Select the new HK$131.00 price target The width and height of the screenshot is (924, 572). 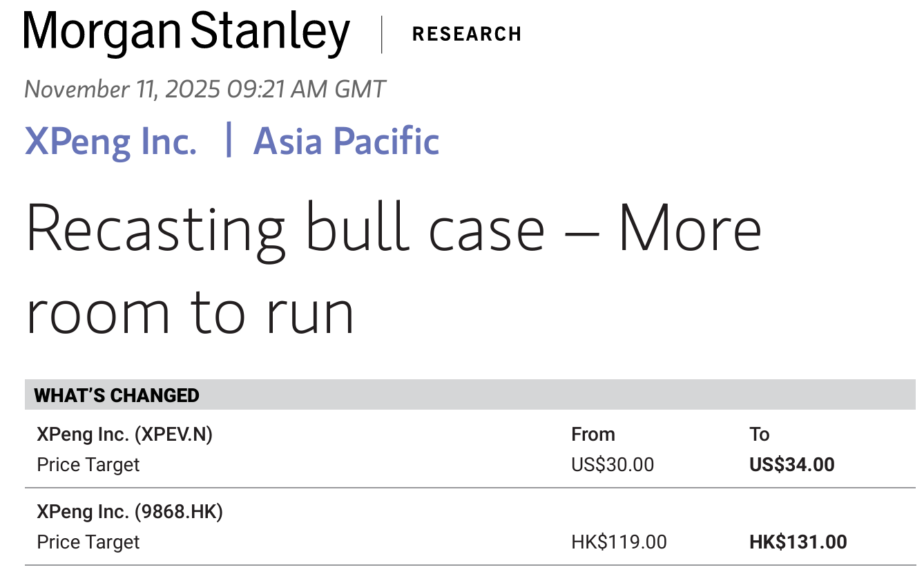[x=798, y=542]
